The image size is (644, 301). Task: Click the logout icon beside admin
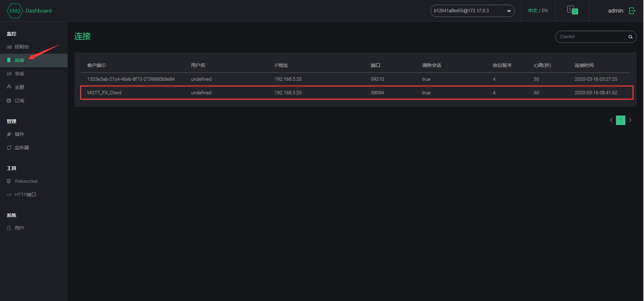click(632, 11)
